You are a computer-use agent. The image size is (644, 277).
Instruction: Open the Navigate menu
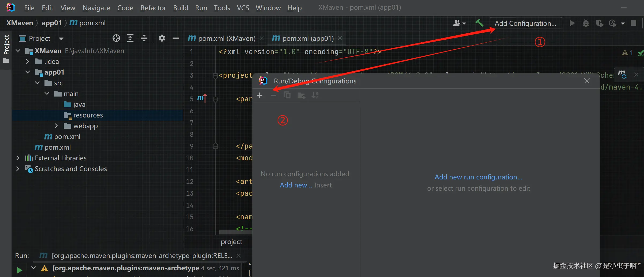(x=96, y=8)
